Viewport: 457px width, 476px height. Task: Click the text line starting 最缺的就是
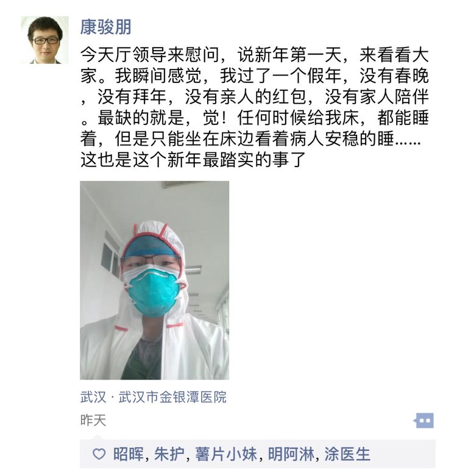254,118
